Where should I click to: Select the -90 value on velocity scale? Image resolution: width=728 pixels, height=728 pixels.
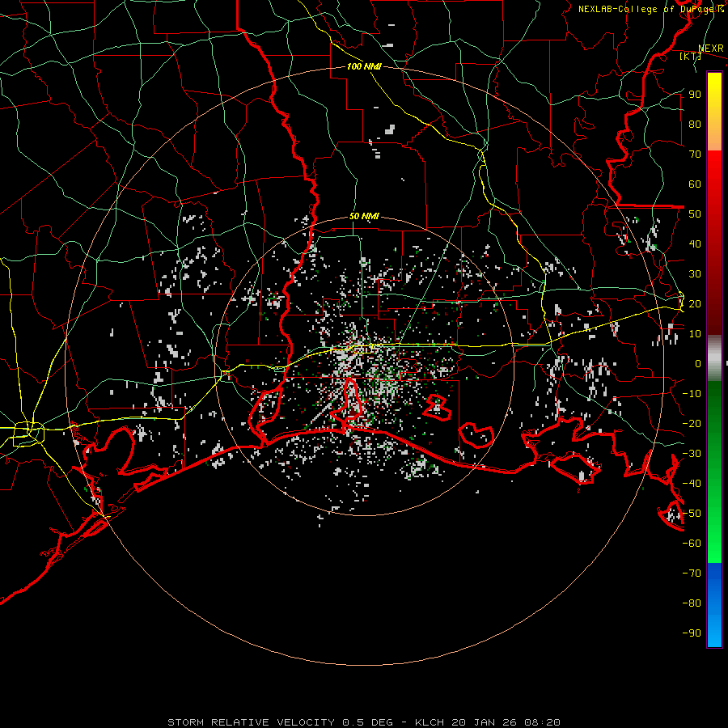point(692,633)
